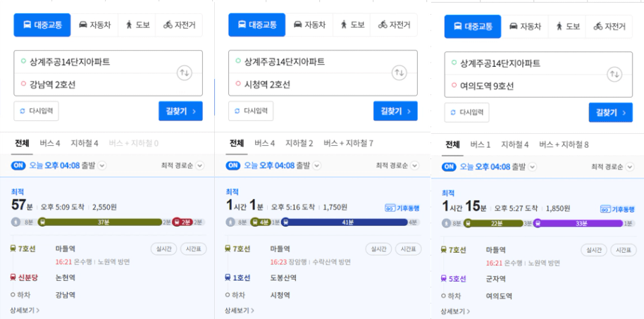Toggle ON departure switch in 강남역 panel
This screenshot has height=319, width=644.
[x=18, y=165]
